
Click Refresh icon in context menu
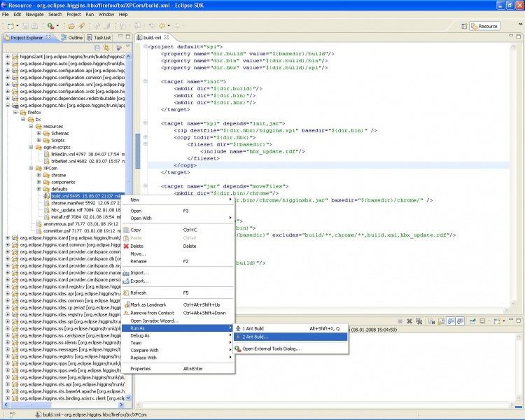126,293
